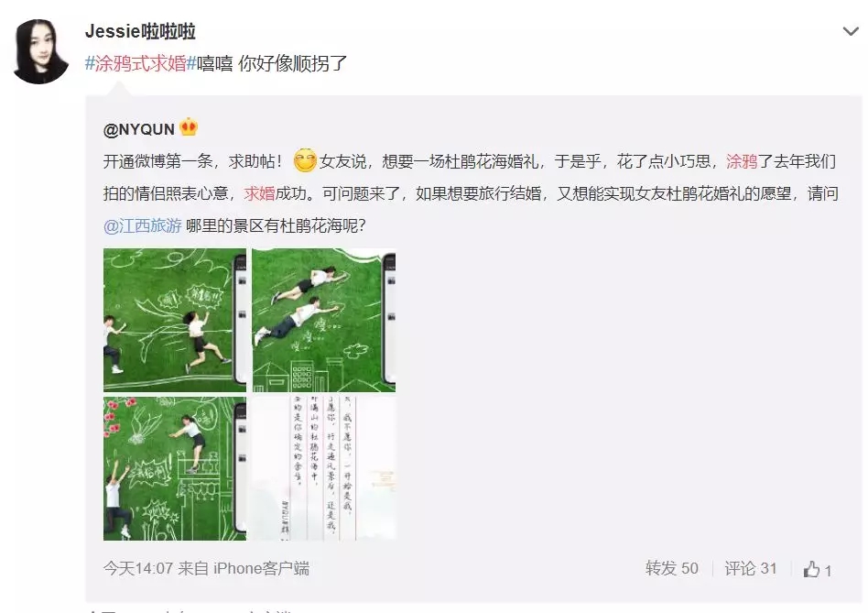The image size is (868, 613).
Task: Open Jessie啦啦啦's profile avatar
Action: tap(40, 51)
